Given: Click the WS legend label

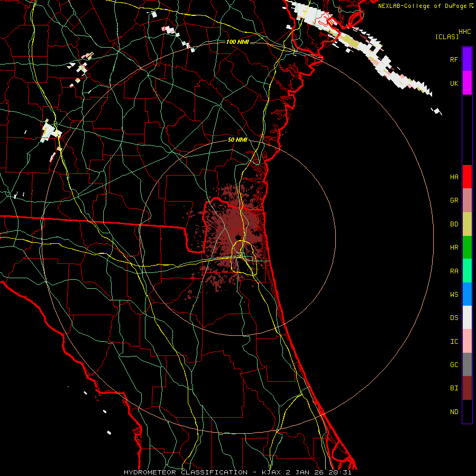Looking at the screenshot, I should click(x=454, y=295).
